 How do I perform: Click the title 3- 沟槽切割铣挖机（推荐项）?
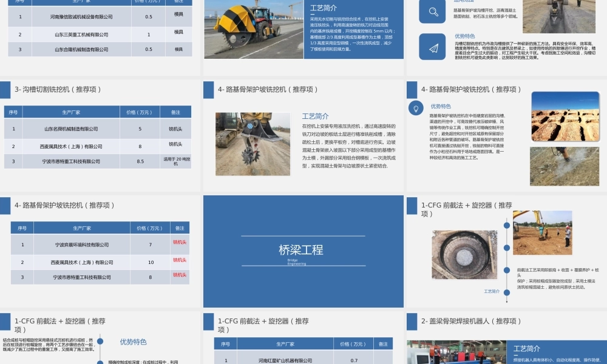(x=58, y=89)
